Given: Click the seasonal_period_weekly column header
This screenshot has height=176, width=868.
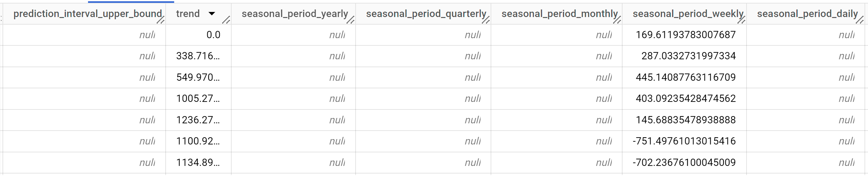Looking at the screenshot, I should 688,14.
